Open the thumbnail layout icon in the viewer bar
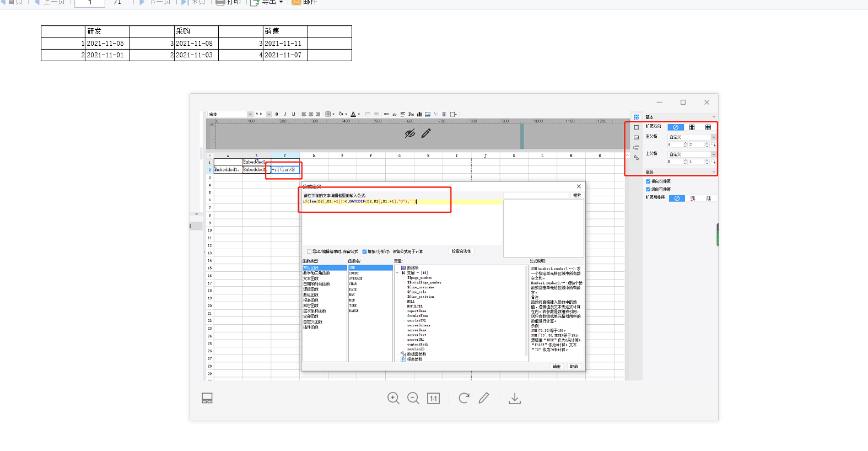 click(x=207, y=398)
